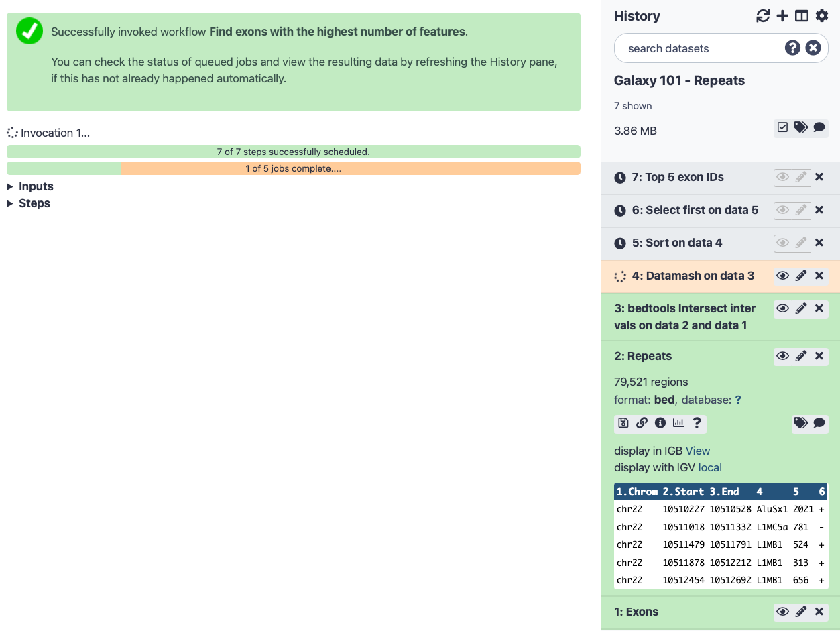Open history options gear menu

point(821,16)
